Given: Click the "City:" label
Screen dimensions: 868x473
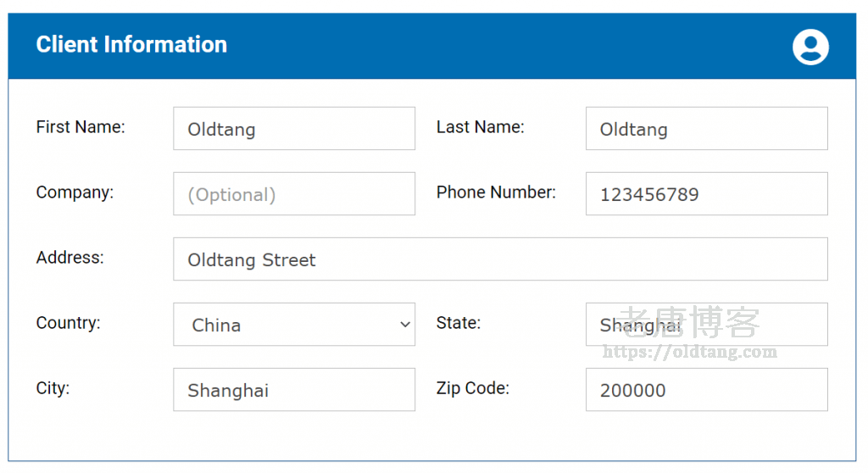Looking at the screenshot, I should pyautogui.click(x=53, y=388).
